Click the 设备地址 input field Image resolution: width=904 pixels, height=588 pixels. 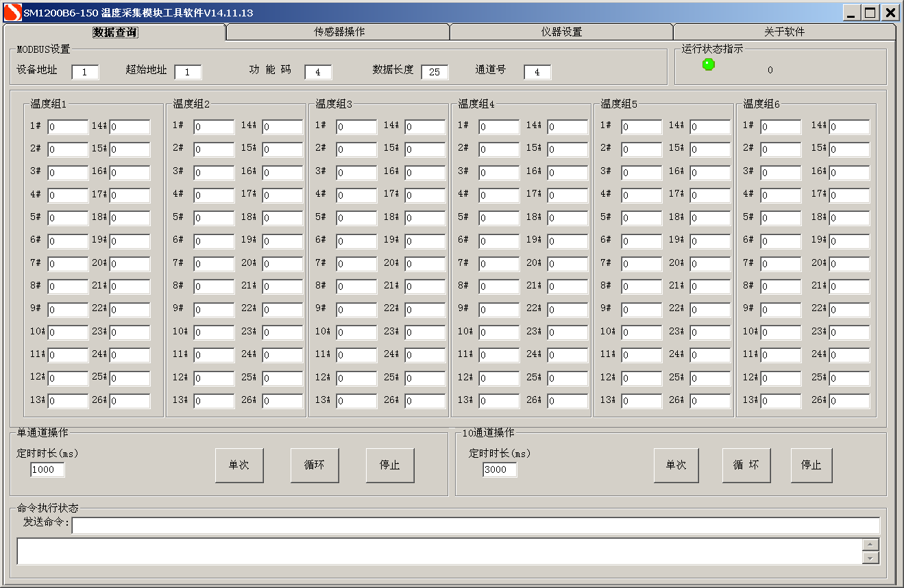tap(85, 72)
